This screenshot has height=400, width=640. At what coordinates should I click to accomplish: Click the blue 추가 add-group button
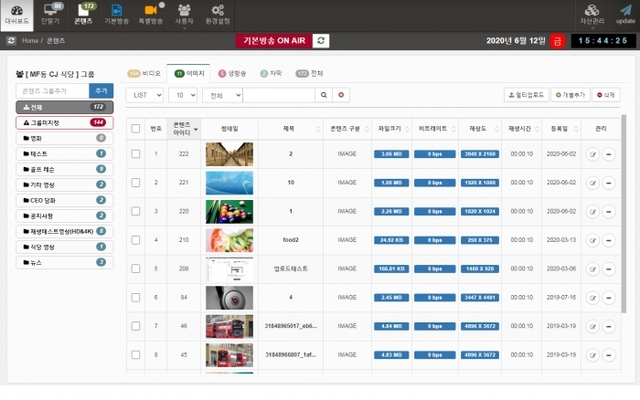[101, 91]
